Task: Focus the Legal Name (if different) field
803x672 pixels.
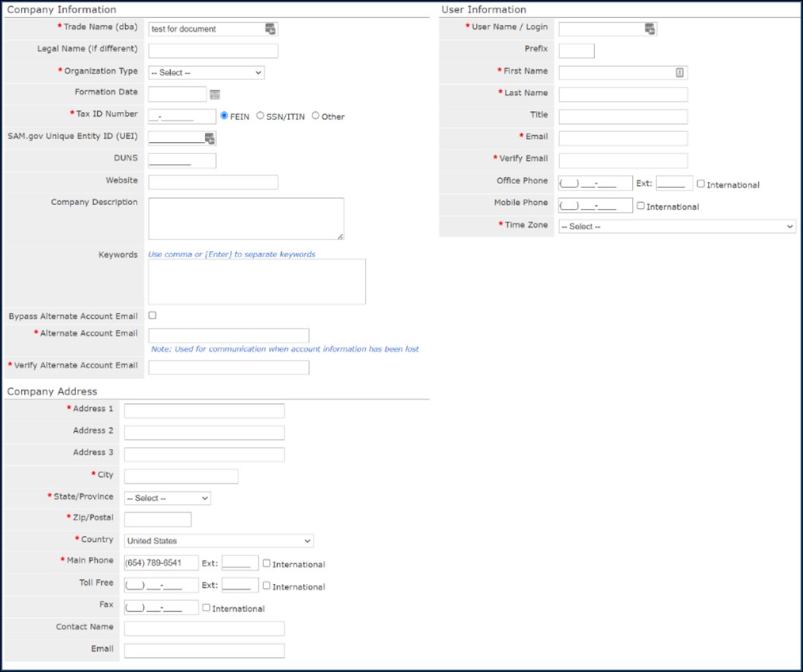Action: pos(213,50)
